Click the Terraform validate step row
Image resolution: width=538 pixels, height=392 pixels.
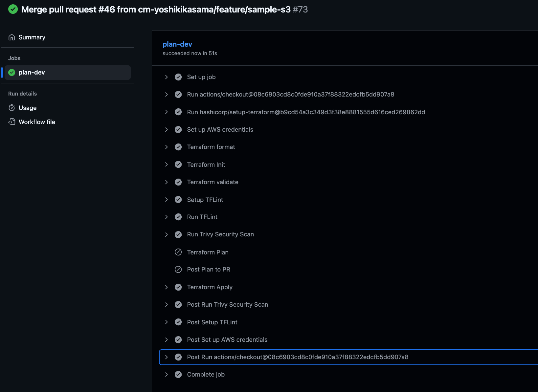[x=213, y=182]
